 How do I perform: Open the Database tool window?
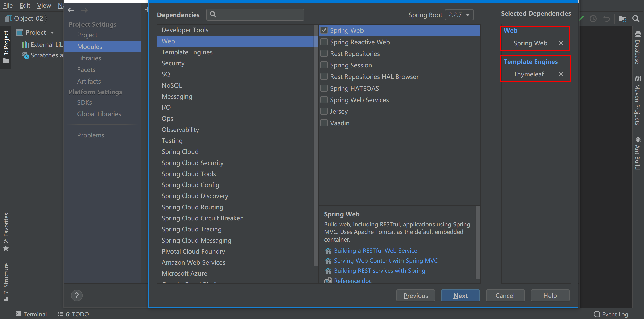tap(638, 48)
